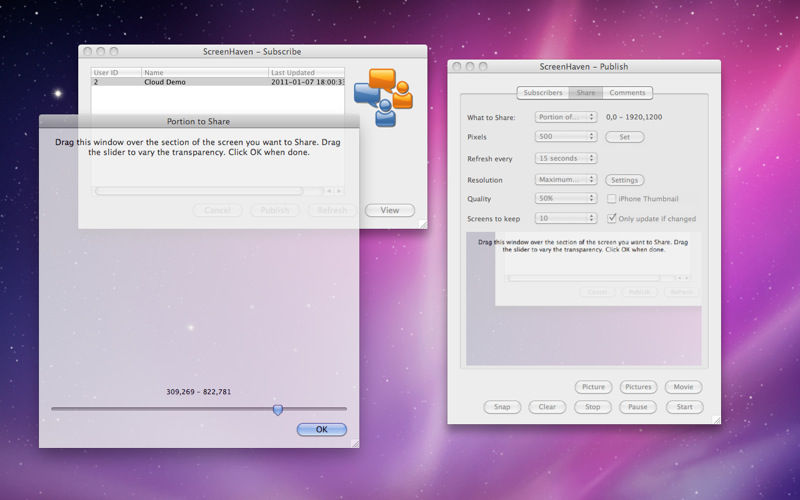
Task: Switch to the Share tab
Action: click(x=586, y=93)
